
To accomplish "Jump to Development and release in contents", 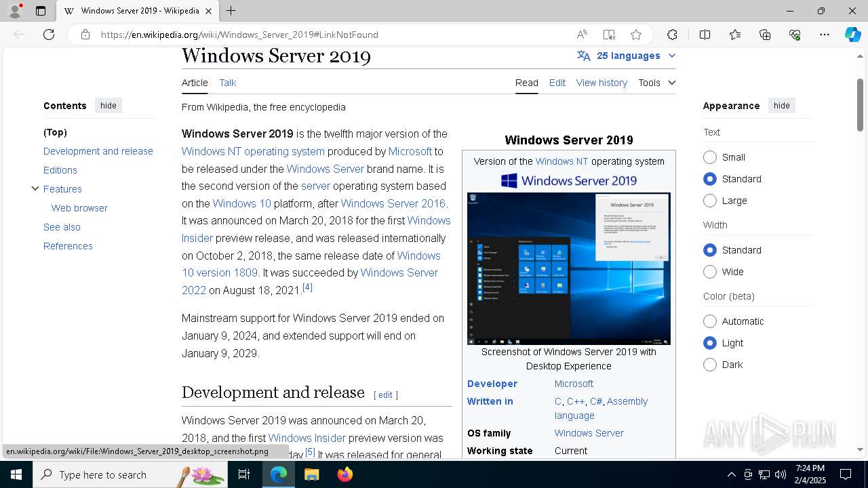I will (x=98, y=151).
